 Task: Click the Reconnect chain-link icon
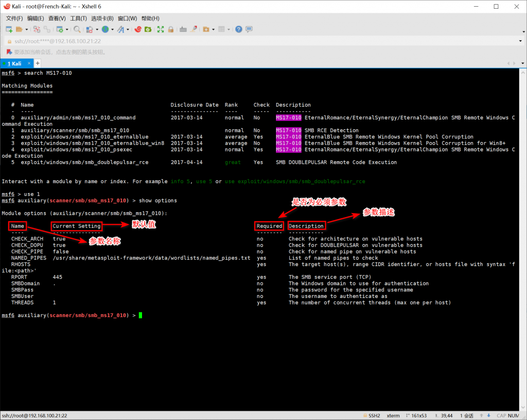click(x=47, y=29)
